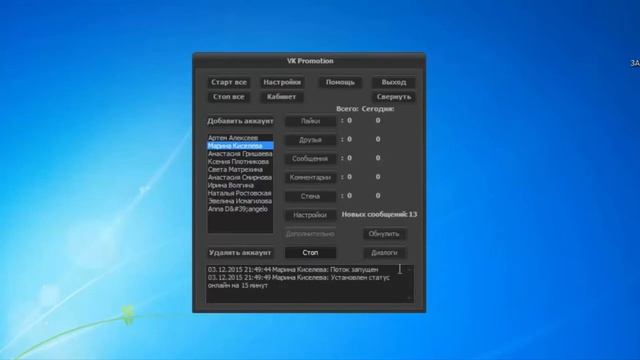Click the Стена button
The width and height of the screenshot is (640, 360).
(310, 196)
